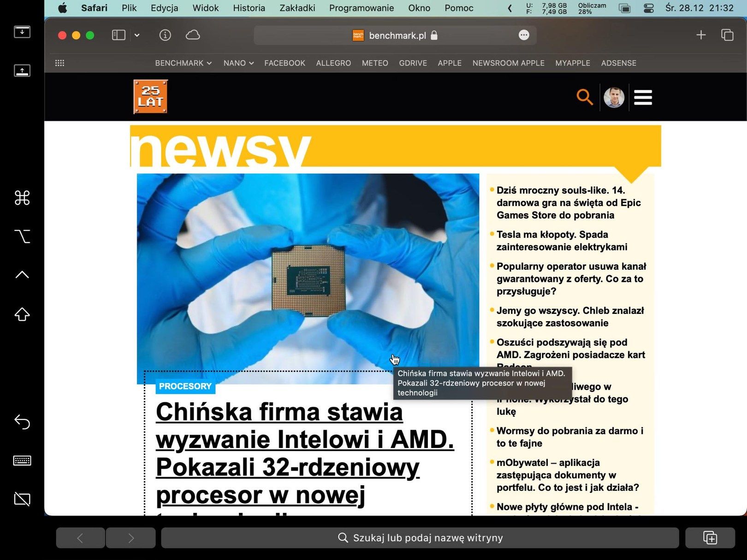The image size is (747, 560).
Task: Expand the BENCHMARK bookmarks folder
Action: click(184, 63)
